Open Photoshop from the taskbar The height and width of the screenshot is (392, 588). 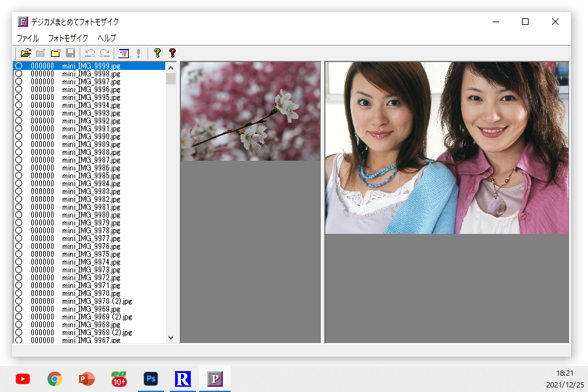pos(151,379)
